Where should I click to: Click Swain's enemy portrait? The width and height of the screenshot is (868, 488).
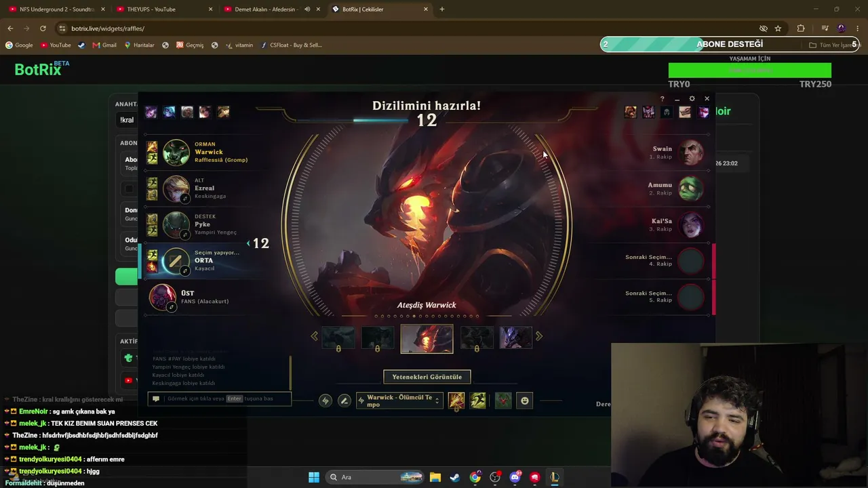tap(691, 152)
